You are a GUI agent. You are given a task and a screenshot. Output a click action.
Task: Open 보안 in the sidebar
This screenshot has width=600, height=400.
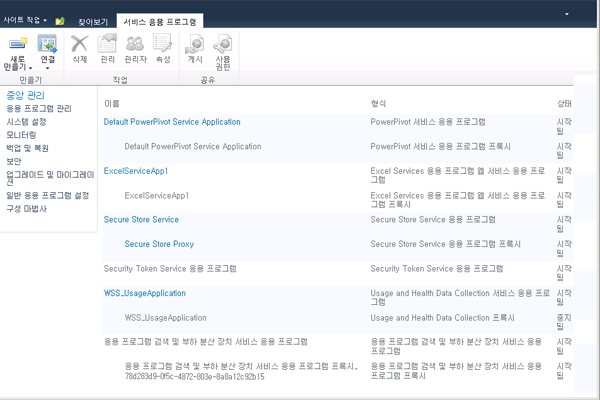coord(14,161)
